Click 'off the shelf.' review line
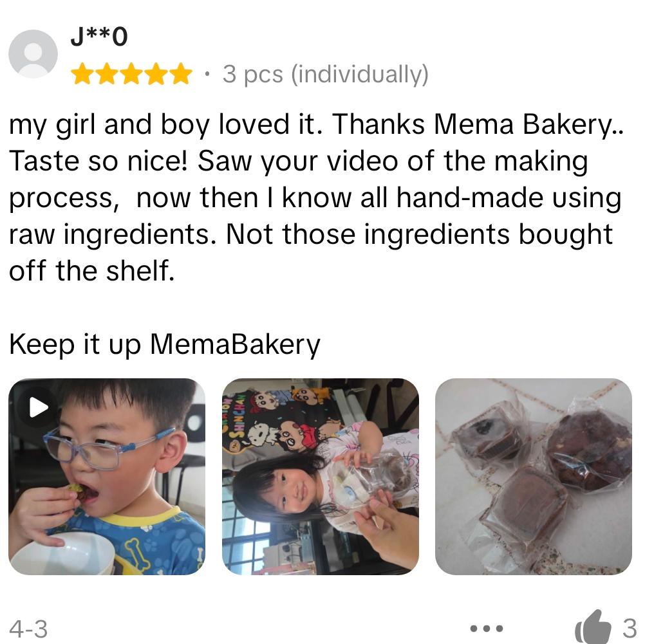 [92, 271]
